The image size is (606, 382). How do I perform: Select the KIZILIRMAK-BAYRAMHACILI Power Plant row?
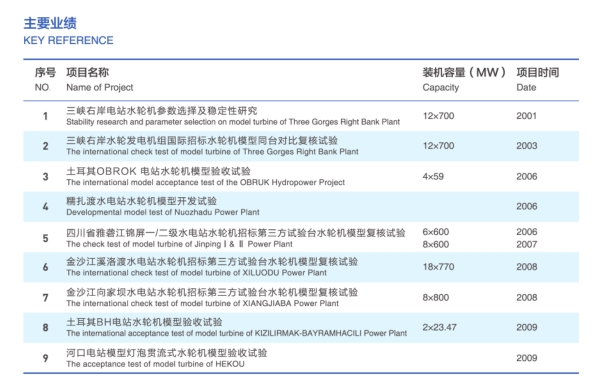click(x=301, y=328)
